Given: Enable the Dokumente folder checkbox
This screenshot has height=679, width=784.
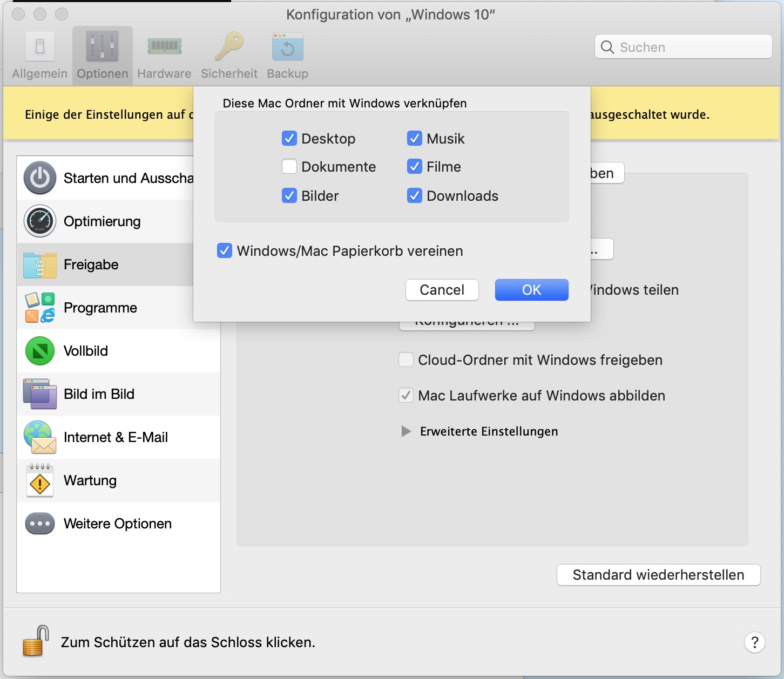Looking at the screenshot, I should 289,166.
